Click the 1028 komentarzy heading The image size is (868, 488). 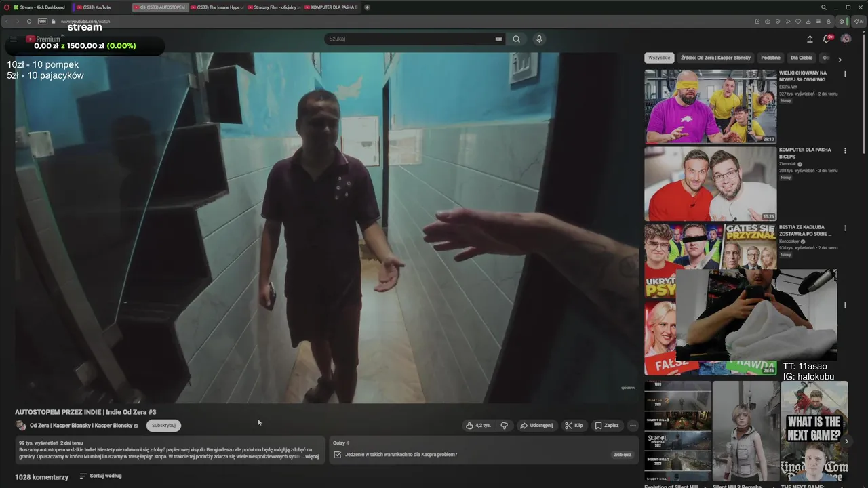click(42, 477)
